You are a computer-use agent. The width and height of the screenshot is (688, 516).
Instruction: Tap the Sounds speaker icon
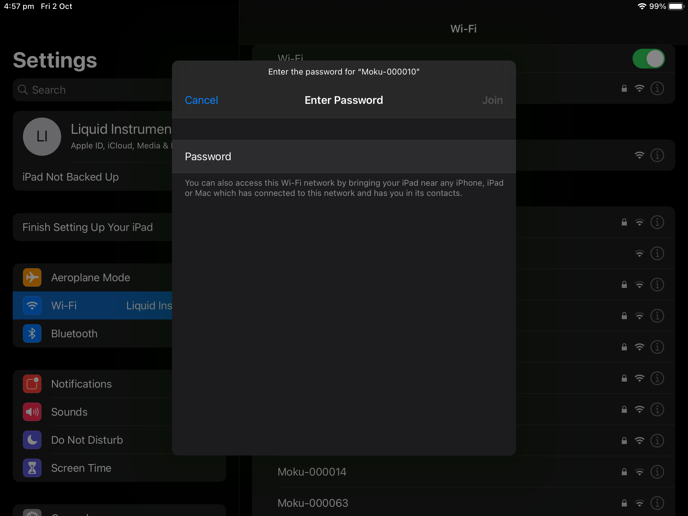pyautogui.click(x=32, y=412)
